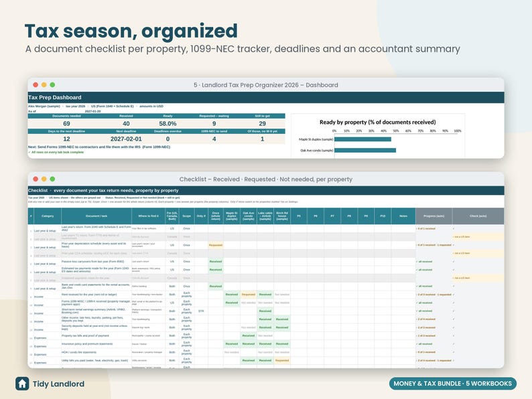Click Received status in Estimated tax payments row
The width and height of the screenshot is (532, 399).
[x=216, y=270]
